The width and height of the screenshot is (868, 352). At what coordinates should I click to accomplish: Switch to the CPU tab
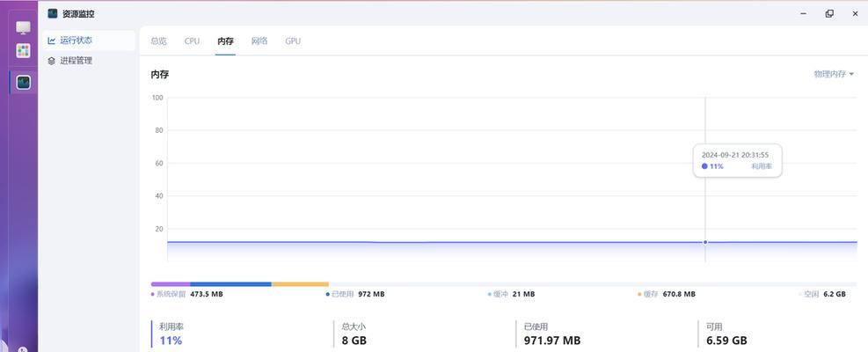click(x=192, y=41)
